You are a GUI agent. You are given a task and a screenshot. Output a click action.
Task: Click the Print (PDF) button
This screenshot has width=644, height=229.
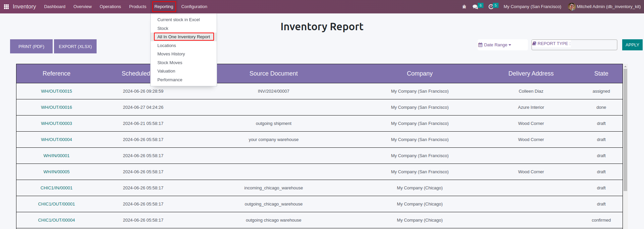pyautogui.click(x=31, y=46)
